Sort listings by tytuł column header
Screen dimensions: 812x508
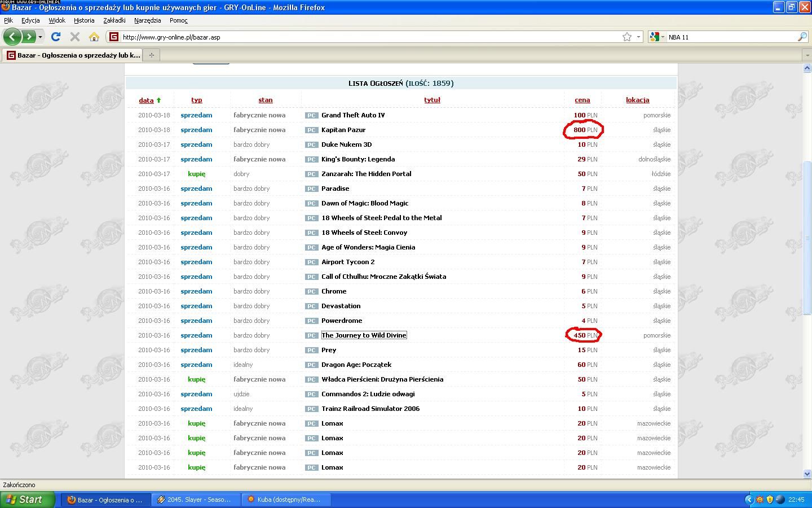[x=432, y=100]
